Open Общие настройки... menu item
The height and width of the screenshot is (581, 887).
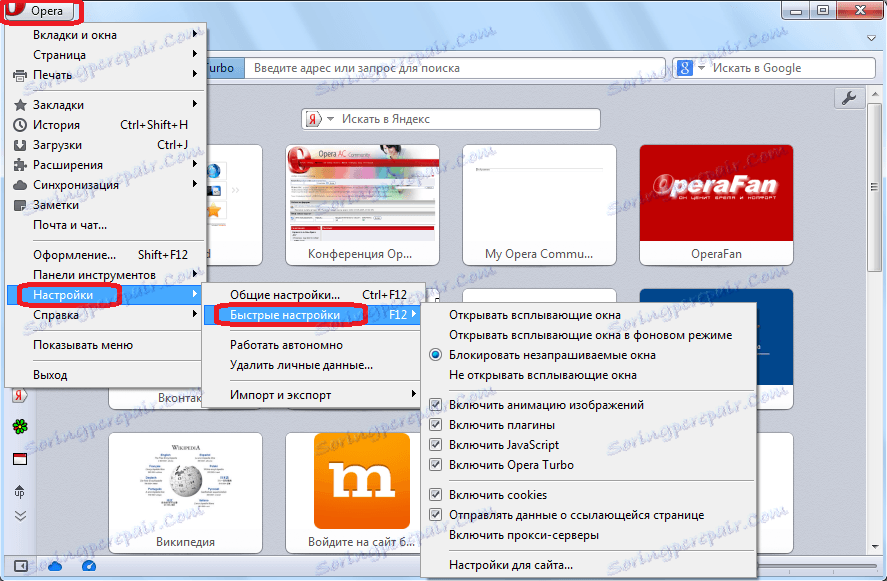312,295
